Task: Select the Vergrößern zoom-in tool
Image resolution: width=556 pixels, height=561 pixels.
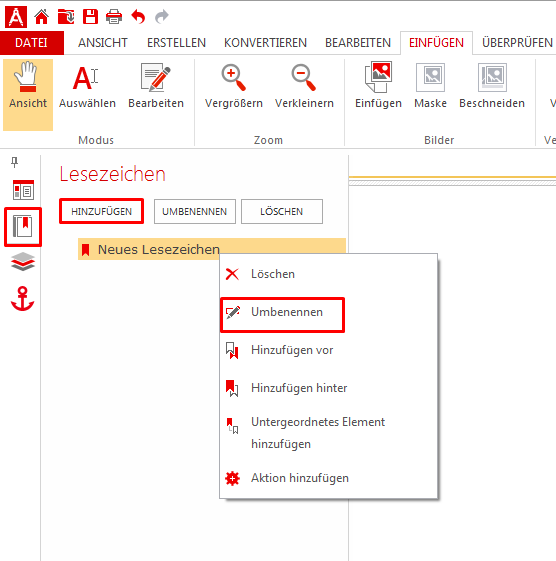Action: click(x=234, y=86)
